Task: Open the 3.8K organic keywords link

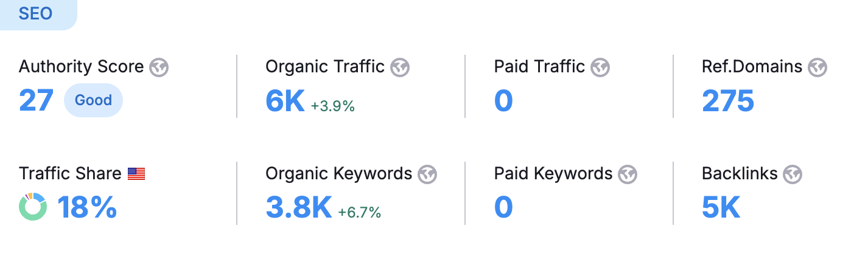Action: tap(298, 208)
